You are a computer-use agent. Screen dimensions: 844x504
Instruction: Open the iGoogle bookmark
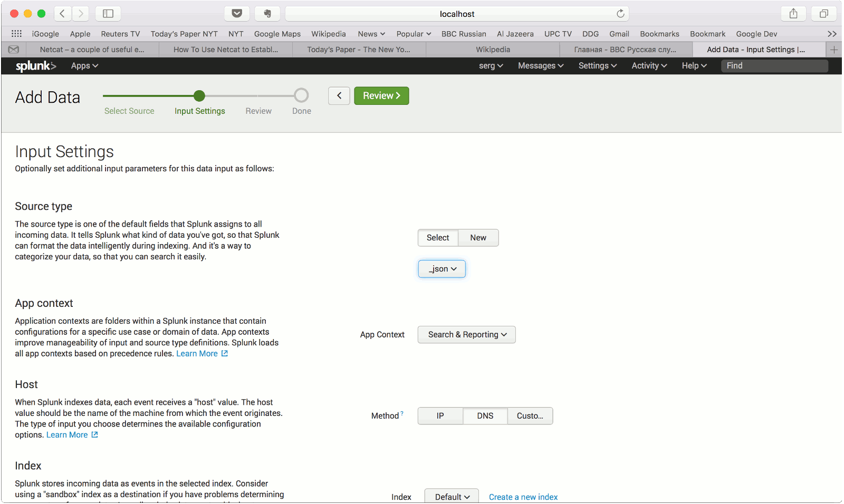click(x=45, y=34)
